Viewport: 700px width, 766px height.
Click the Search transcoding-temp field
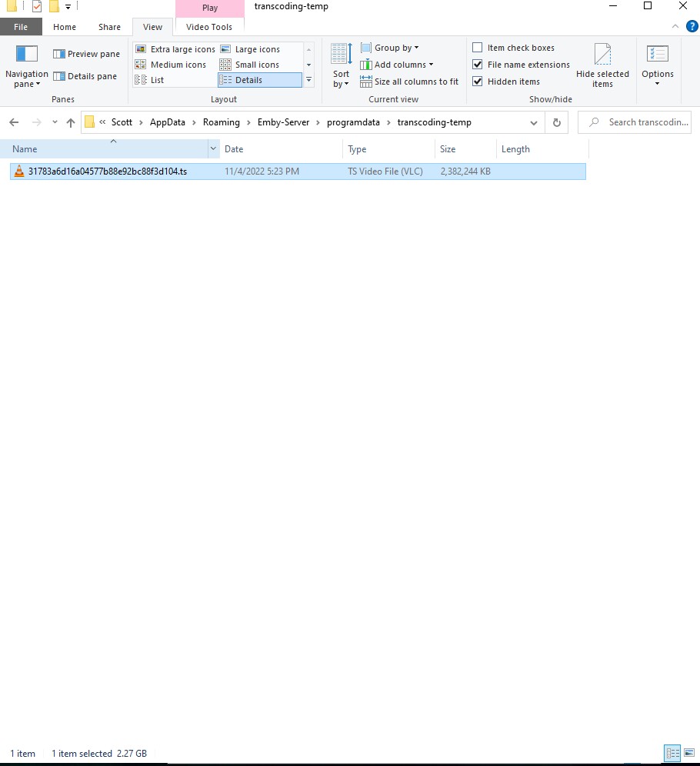[x=635, y=122]
